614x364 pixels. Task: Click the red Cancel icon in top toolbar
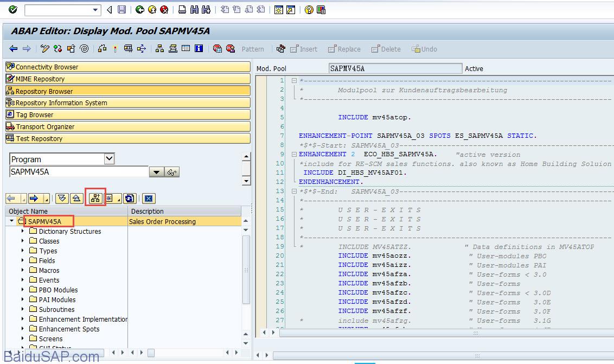[x=164, y=10]
